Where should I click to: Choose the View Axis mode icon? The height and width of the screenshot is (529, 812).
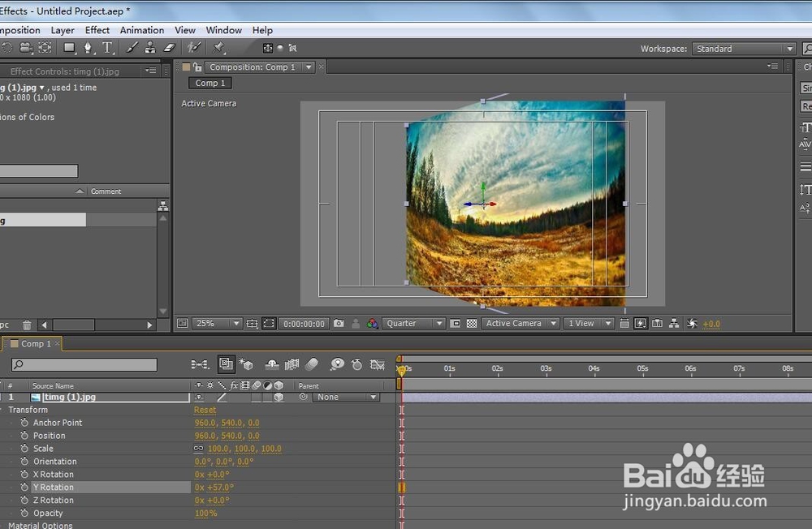point(292,48)
